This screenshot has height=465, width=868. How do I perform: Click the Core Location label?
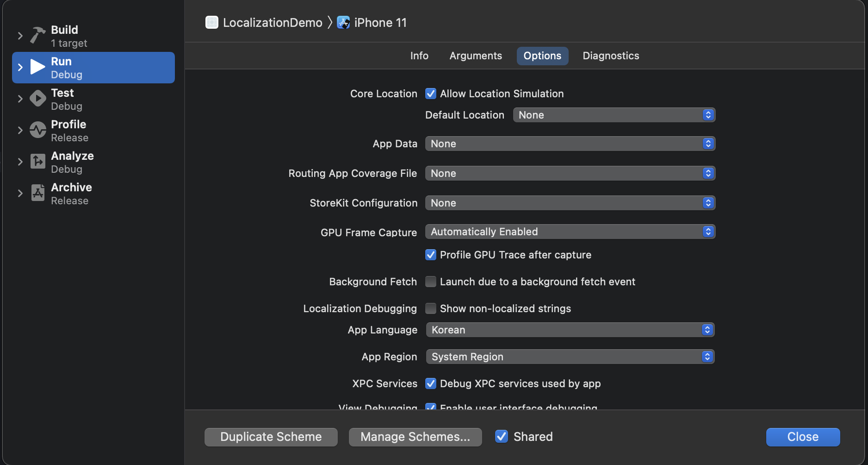[x=384, y=94]
